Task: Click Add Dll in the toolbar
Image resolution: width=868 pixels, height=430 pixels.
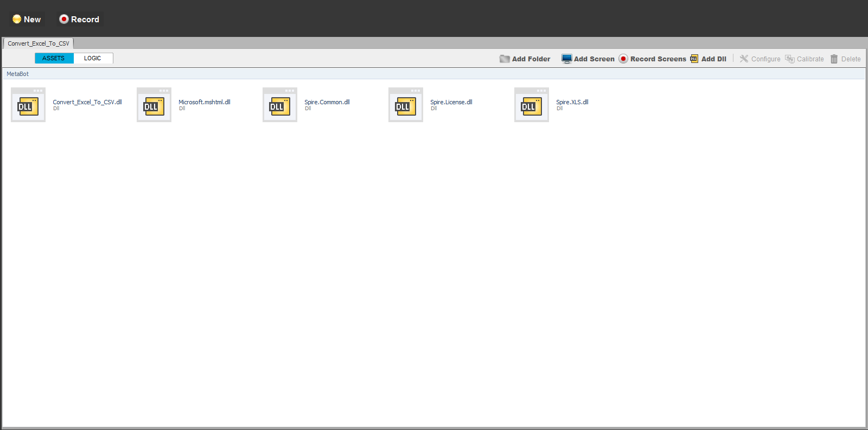Action: coord(708,59)
